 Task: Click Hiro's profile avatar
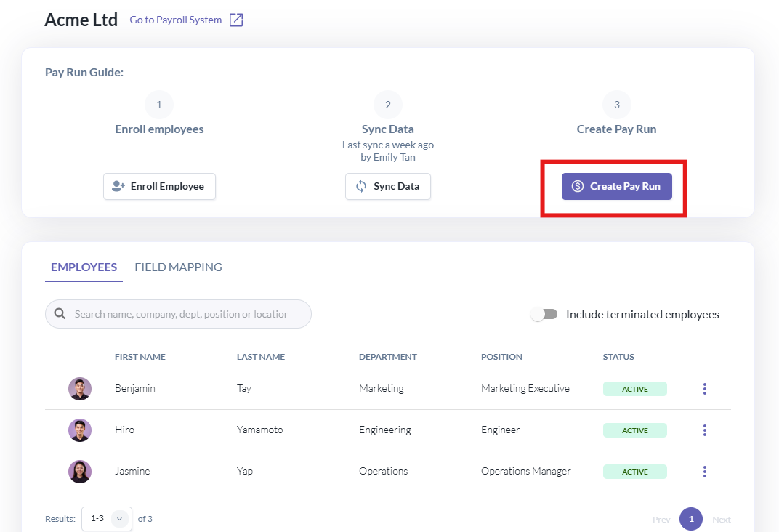[x=80, y=430]
